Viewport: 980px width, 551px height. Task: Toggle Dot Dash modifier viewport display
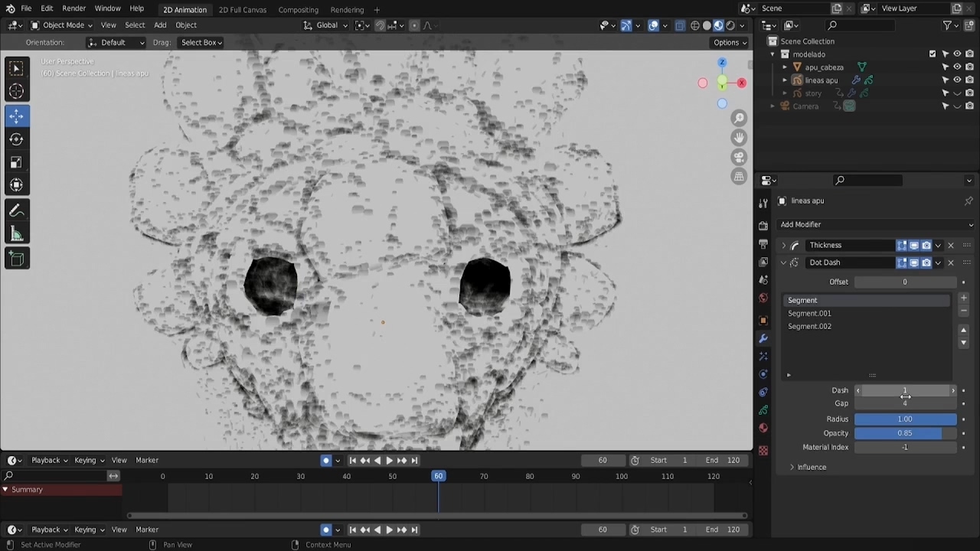click(914, 262)
